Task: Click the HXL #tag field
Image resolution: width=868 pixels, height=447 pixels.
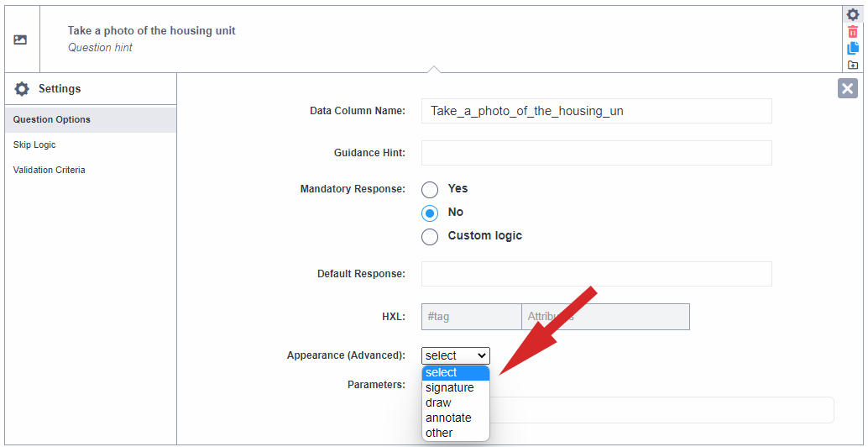Action: tap(471, 317)
